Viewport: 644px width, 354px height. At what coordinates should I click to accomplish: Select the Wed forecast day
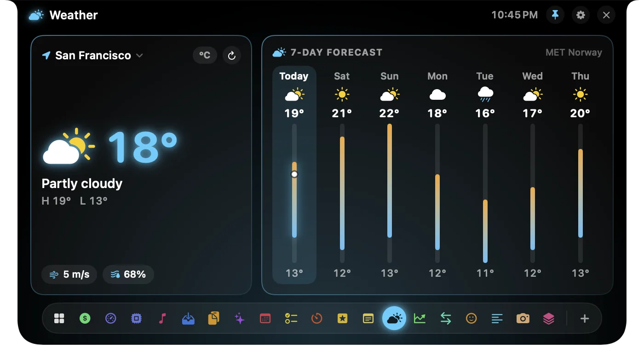533,175
